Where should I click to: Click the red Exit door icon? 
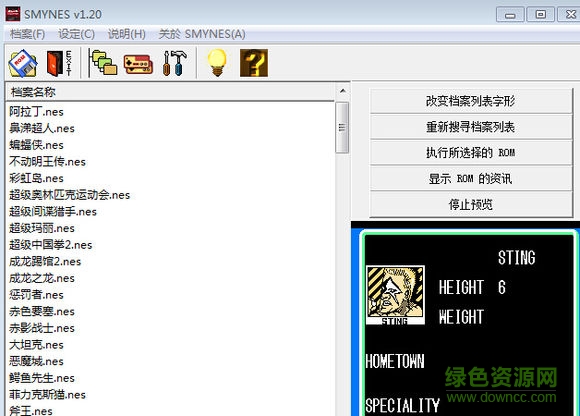(59, 63)
